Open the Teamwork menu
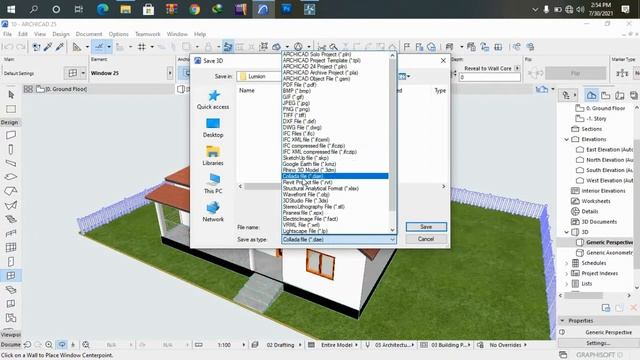Viewport: 640px width, 360px height. 148,34
